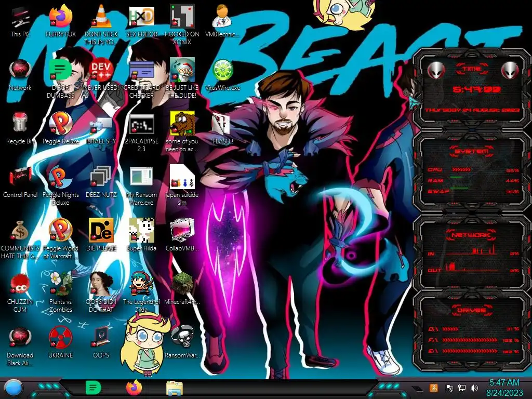Open COMMUNISTS HATE THIS G... money bag icon
Image resolution: width=532 pixels, height=399 pixels.
coord(20,239)
